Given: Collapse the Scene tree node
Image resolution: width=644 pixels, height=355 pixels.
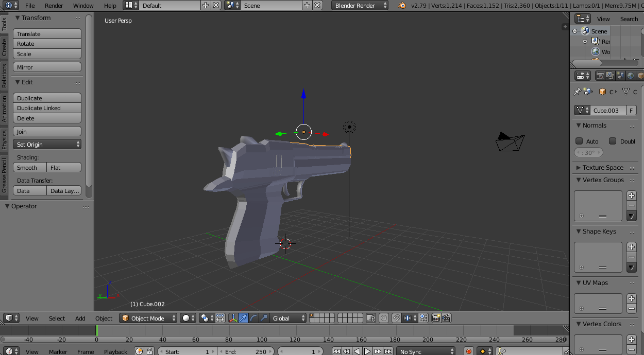Looking at the screenshot, I should pos(574,31).
